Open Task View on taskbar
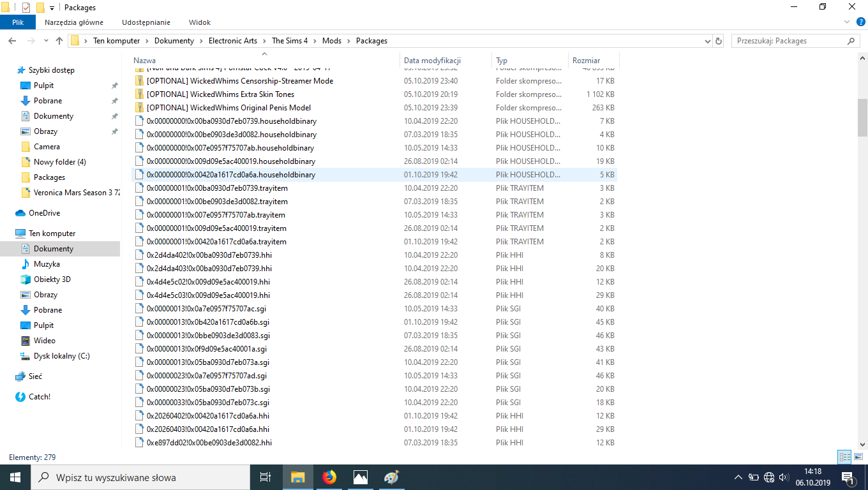Screen dimensions: 868x490 tap(266, 477)
